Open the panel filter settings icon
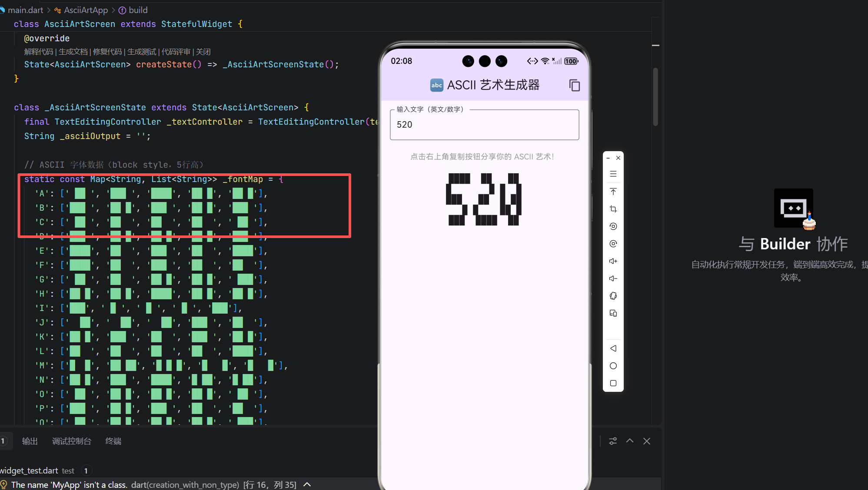The image size is (868, 490). tap(612, 441)
